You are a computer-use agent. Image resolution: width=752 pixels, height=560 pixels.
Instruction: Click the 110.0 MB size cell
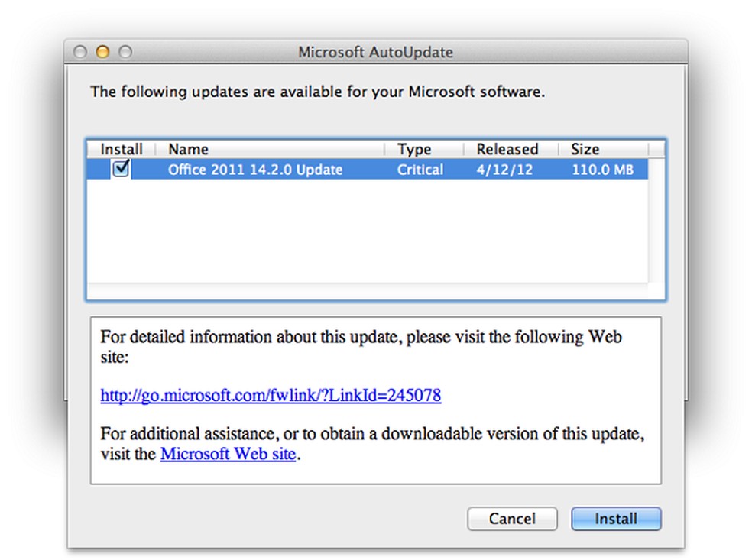click(602, 170)
